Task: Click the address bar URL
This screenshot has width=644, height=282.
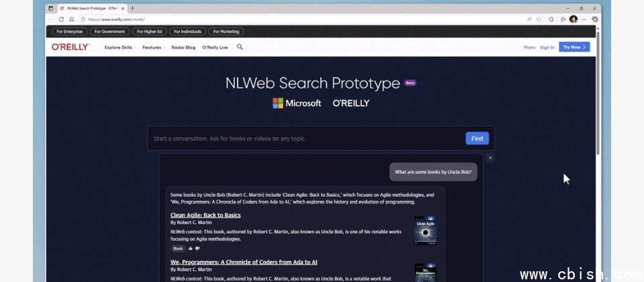Action: point(116,19)
